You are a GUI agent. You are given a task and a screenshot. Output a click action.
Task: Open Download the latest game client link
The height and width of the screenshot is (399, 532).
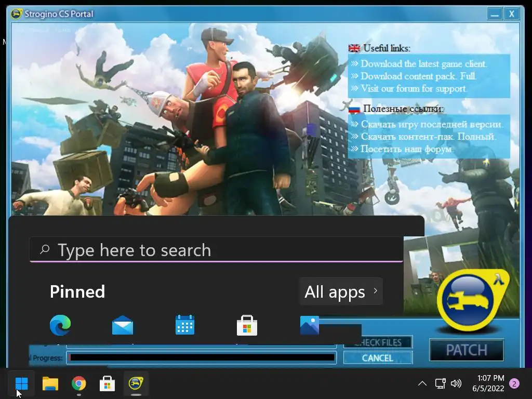point(423,64)
